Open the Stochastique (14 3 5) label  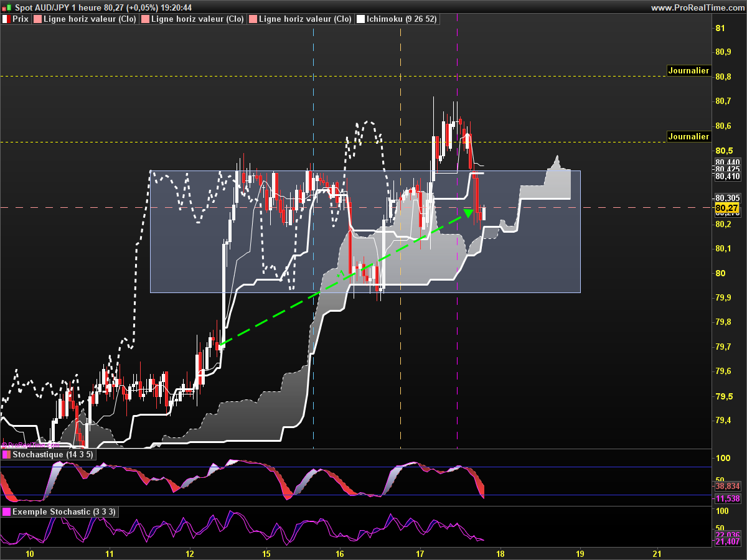pos(53,455)
